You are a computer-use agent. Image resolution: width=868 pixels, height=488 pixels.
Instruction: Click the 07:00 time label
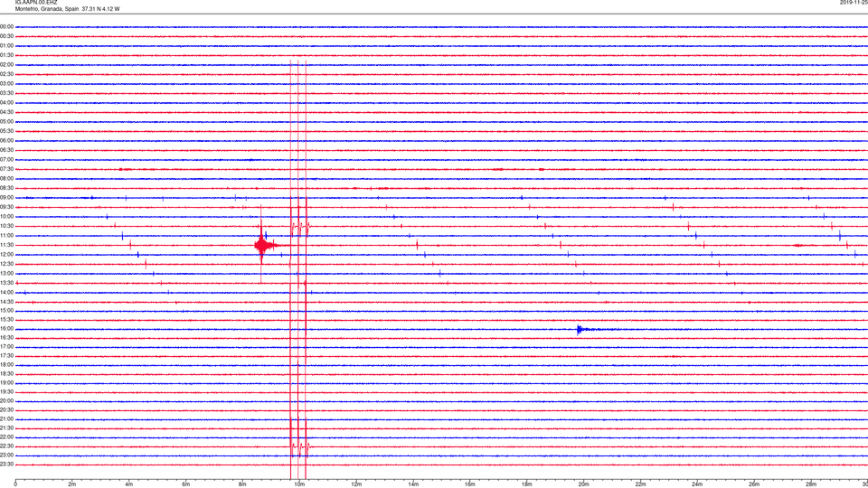point(6,159)
